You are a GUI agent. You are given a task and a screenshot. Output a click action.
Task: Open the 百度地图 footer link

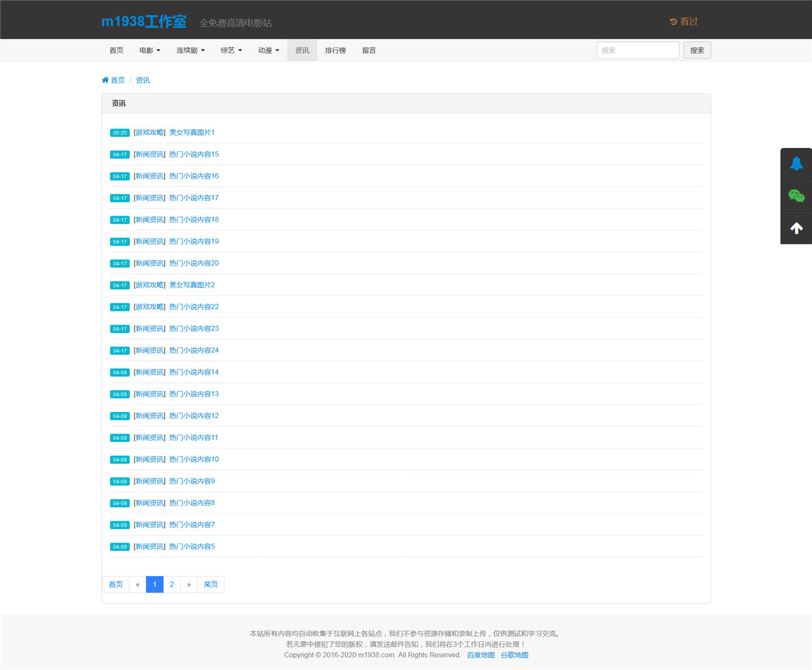[481, 655]
